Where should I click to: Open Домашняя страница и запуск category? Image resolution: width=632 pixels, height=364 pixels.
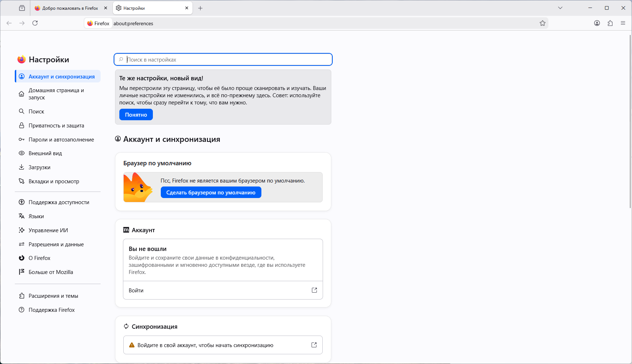[x=58, y=94]
